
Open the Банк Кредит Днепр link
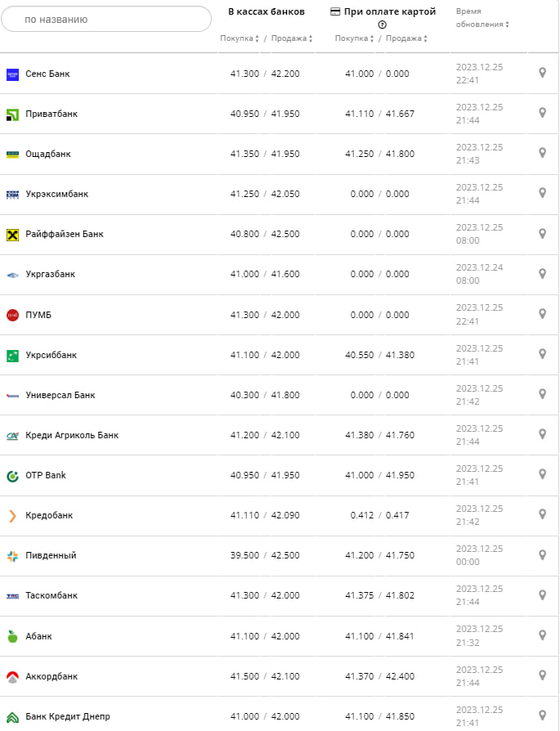pyautogui.click(x=67, y=716)
